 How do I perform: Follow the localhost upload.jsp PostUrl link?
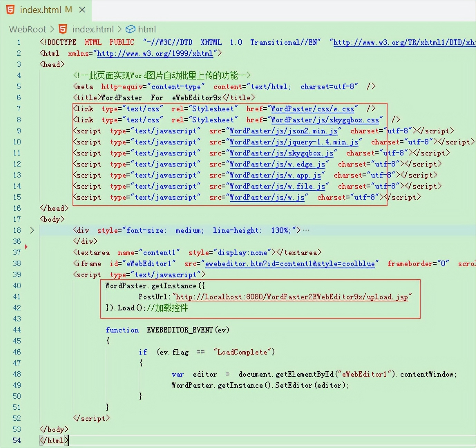[x=292, y=297]
